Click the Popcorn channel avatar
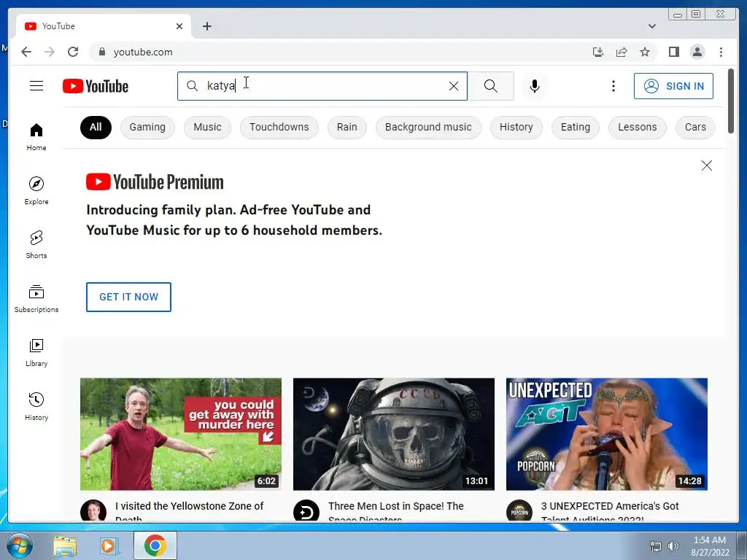Viewport: 747px width, 560px height. [519, 510]
